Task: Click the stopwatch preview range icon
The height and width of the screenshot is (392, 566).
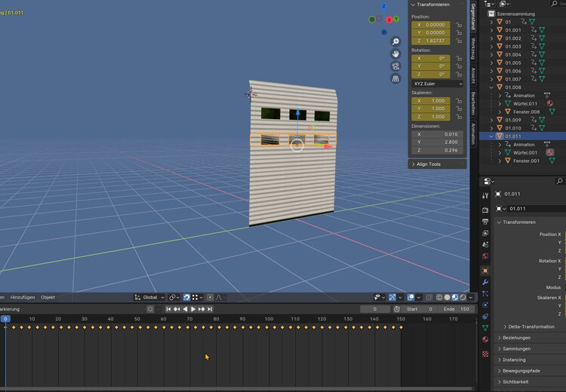Action: [x=397, y=309]
